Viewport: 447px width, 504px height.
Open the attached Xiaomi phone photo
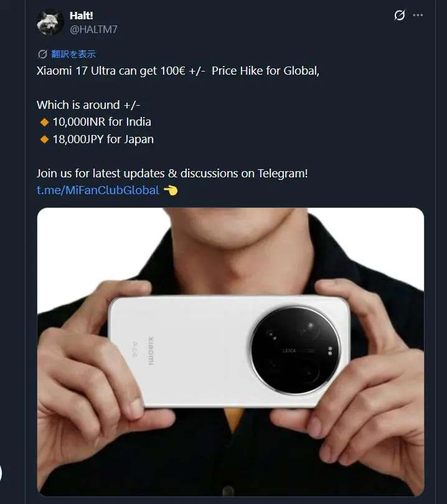point(230,352)
